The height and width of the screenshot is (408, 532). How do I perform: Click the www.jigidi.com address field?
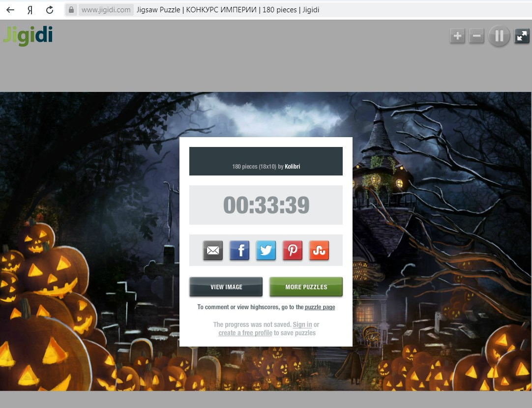coord(106,10)
